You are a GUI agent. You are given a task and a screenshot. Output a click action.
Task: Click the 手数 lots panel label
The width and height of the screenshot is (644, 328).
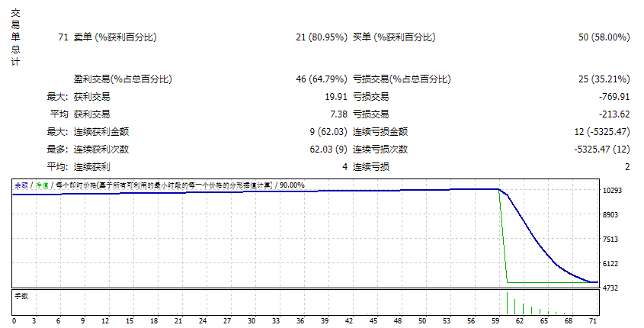[21, 296]
